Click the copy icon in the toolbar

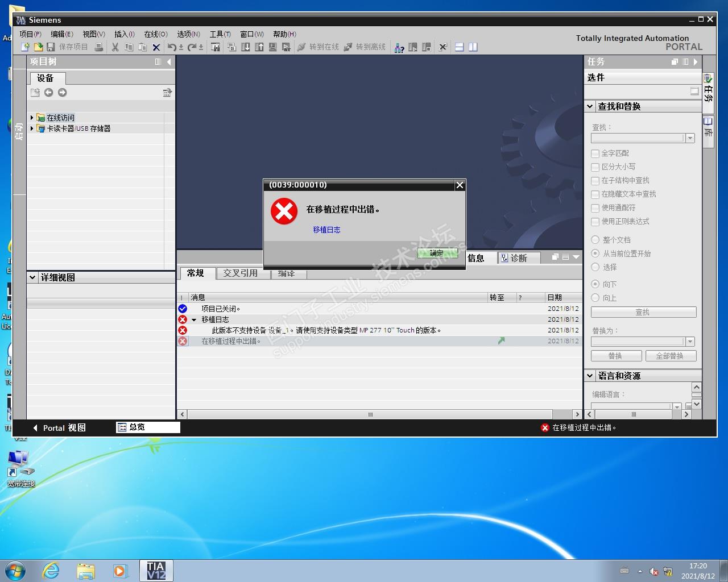pyautogui.click(x=129, y=47)
